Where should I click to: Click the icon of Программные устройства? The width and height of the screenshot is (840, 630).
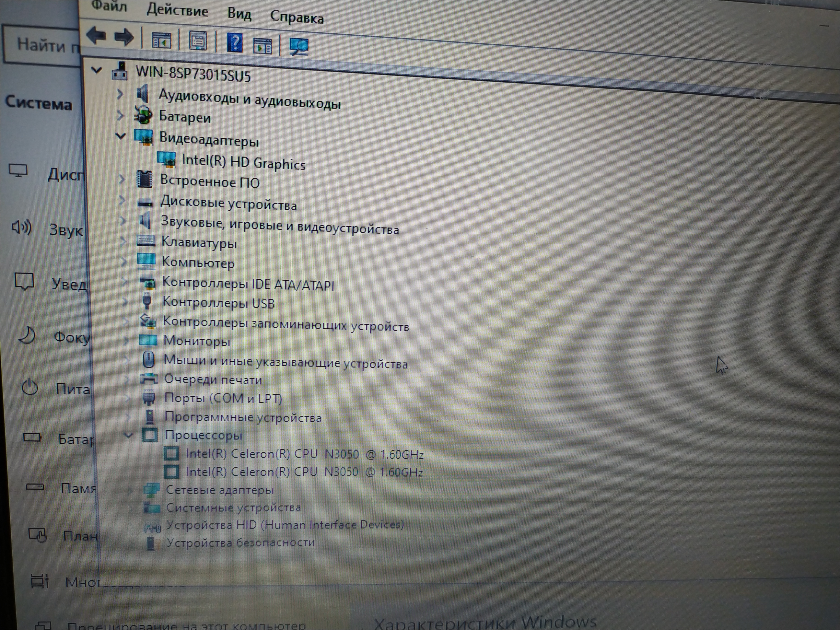[150, 416]
